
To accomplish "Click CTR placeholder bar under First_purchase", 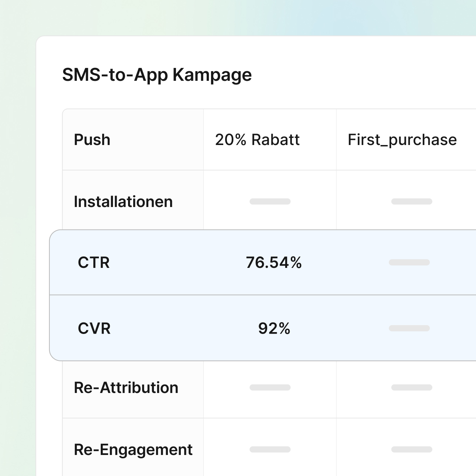I will 409,262.
